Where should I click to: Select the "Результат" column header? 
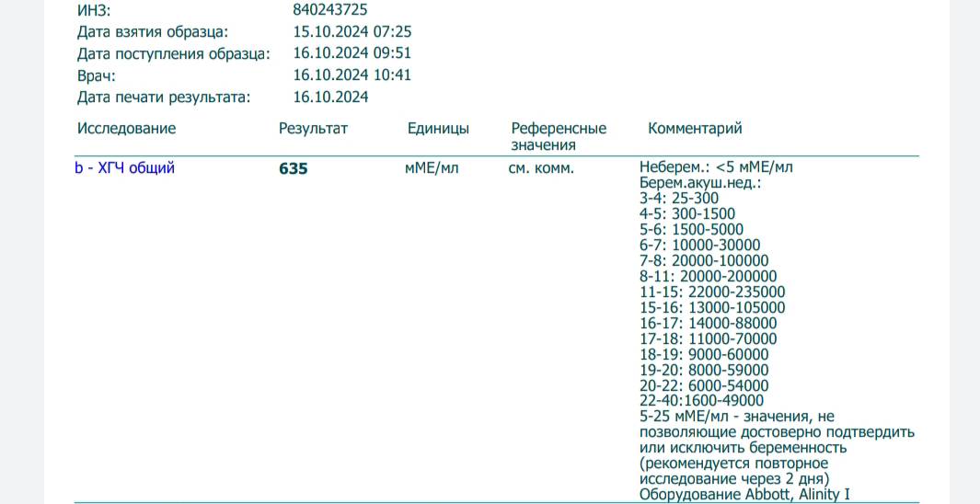(313, 129)
